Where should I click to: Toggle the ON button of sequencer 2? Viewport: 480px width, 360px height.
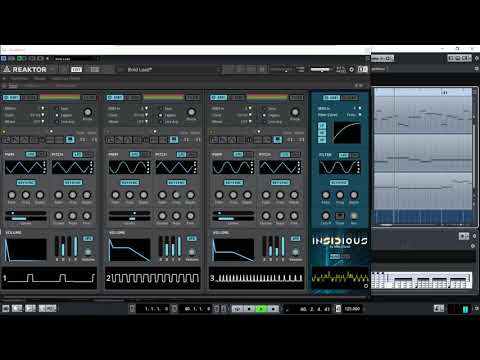(x=115, y=97)
